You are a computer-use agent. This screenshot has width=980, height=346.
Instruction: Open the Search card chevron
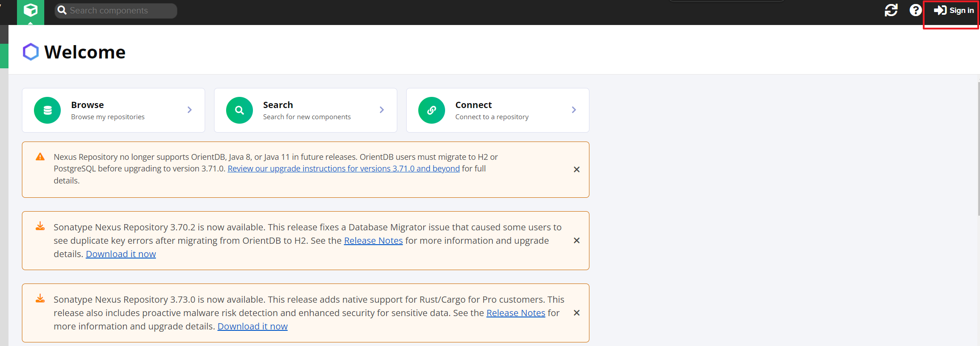[x=382, y=110]
